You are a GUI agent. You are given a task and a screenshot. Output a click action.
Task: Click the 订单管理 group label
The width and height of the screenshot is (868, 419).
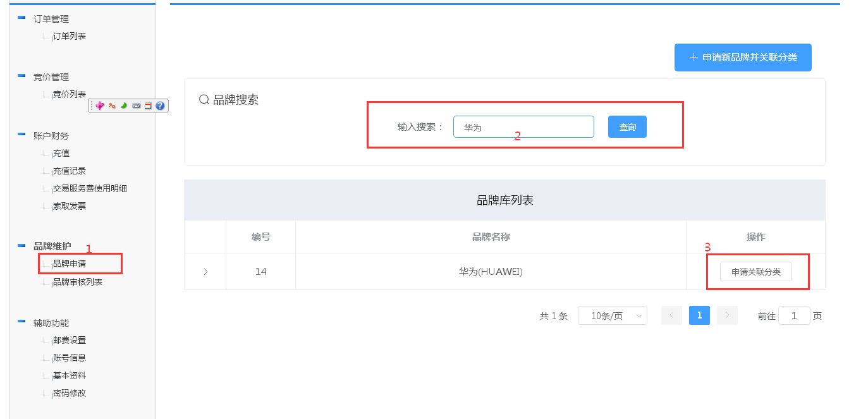coord(51,19)
